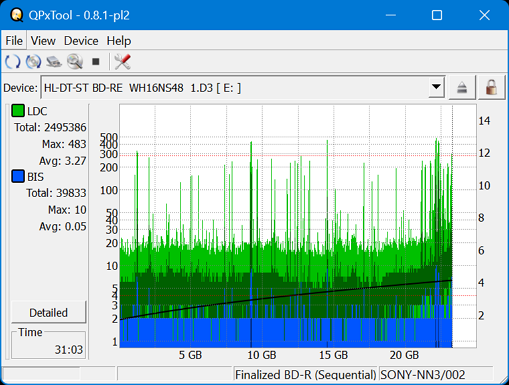Open preferences via wrench and screwdriver icon
The height and width of the screenshot is (385, 509).
pyautogui.click(x=122, y=62)
